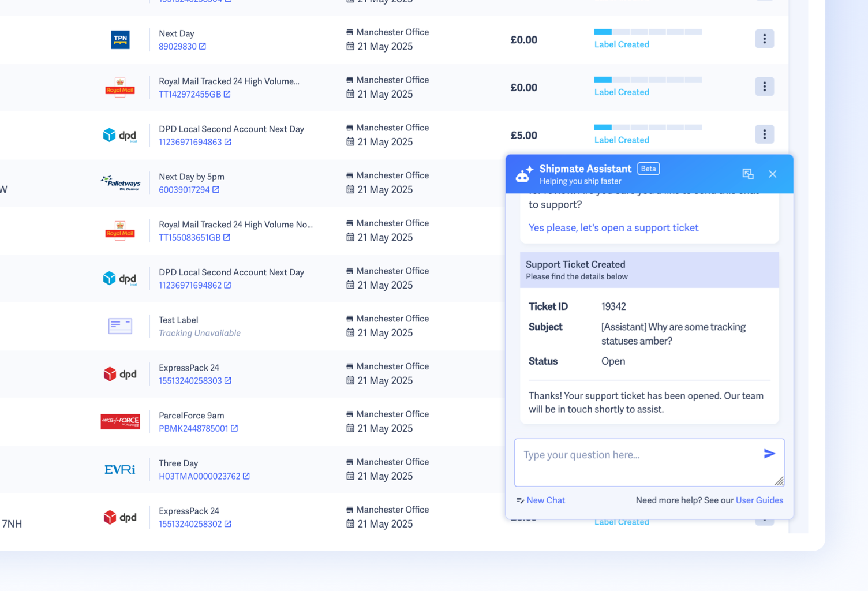868x591 pixels.
Task: Click ticket ID value 19342
Action: tap(613, 306)
